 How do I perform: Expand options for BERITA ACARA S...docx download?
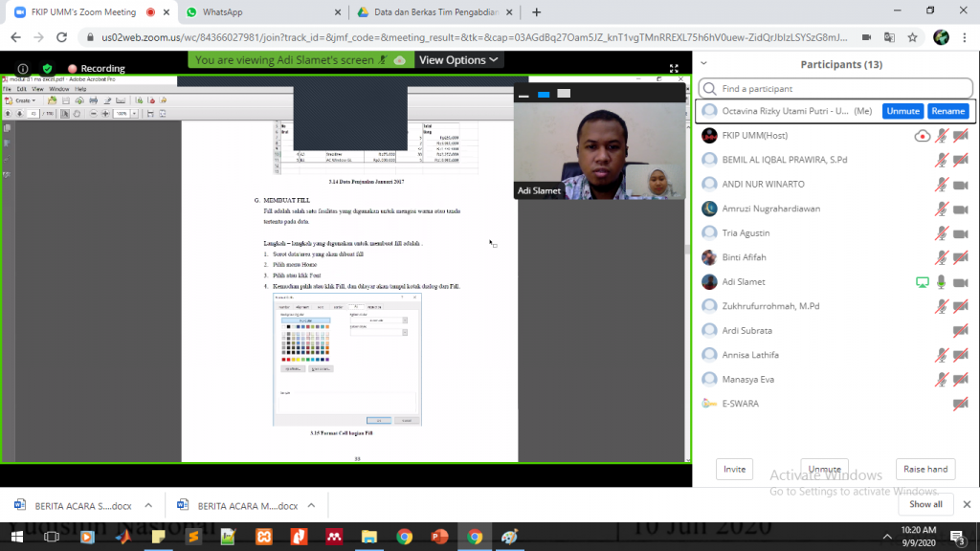148,504
